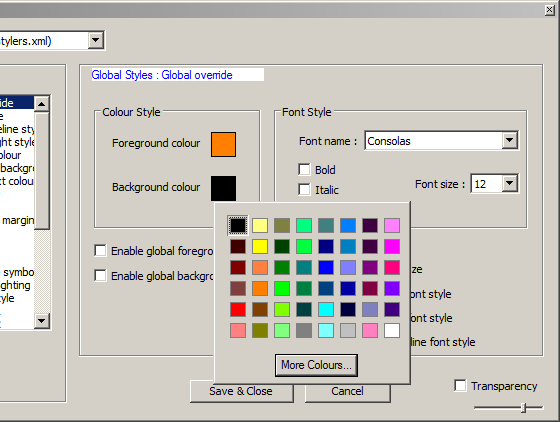Select the bright magenta palette swatch
The width and height of the screenshot is (560, 422).
[392, 246]
